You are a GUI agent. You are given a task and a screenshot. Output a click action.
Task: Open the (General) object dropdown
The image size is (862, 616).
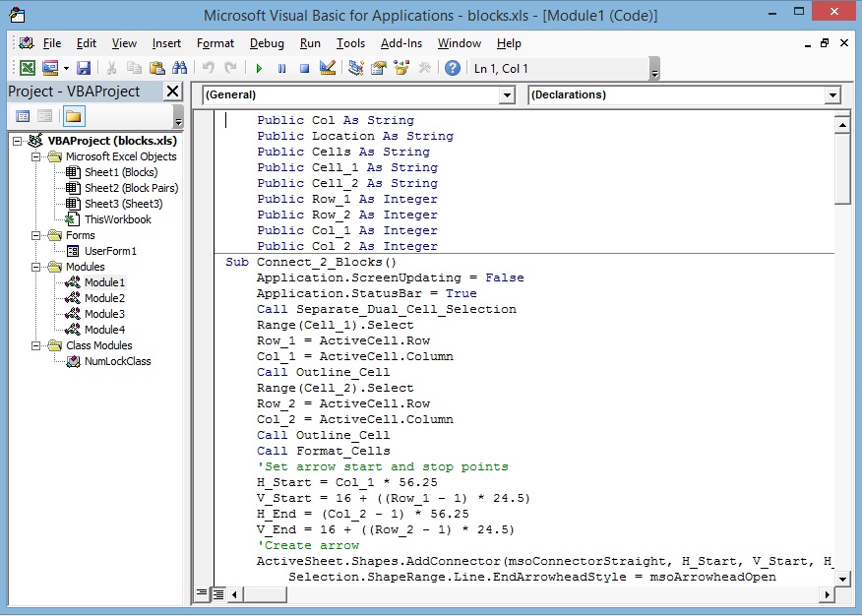507,95
